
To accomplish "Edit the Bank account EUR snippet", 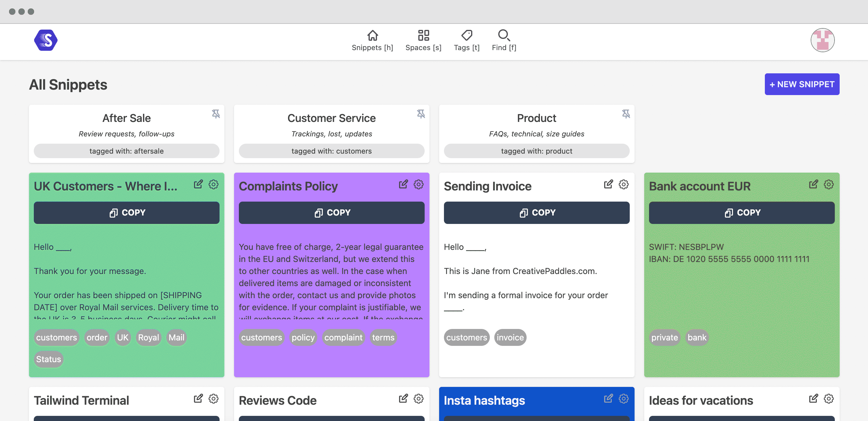I will 813,184.
